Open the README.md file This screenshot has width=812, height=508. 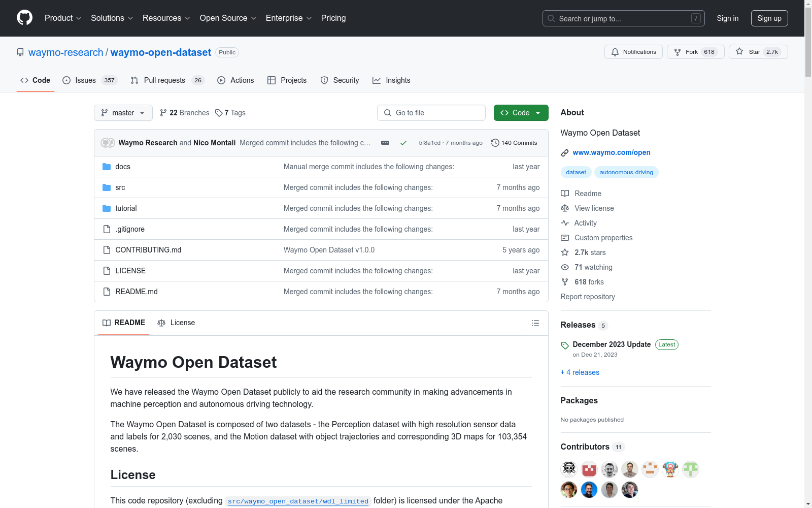point(137,292)
